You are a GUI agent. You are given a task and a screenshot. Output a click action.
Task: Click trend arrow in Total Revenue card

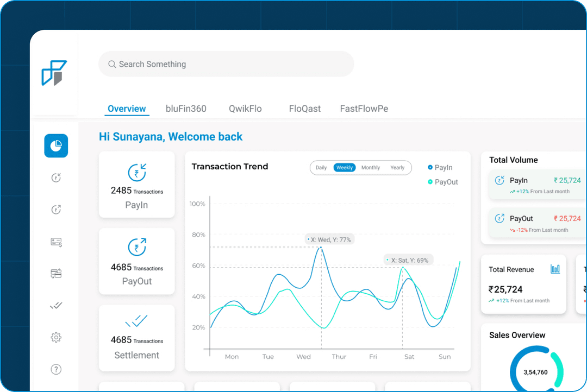point(491,301)
